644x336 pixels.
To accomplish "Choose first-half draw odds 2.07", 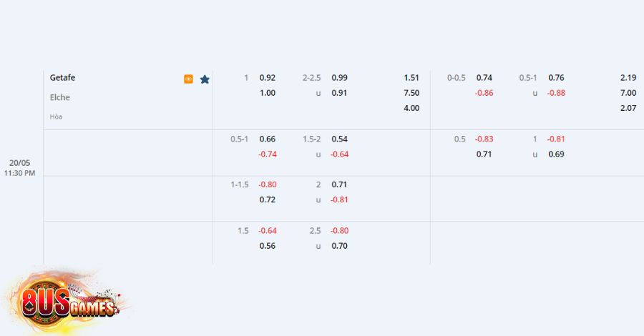I will coord(628,108).
